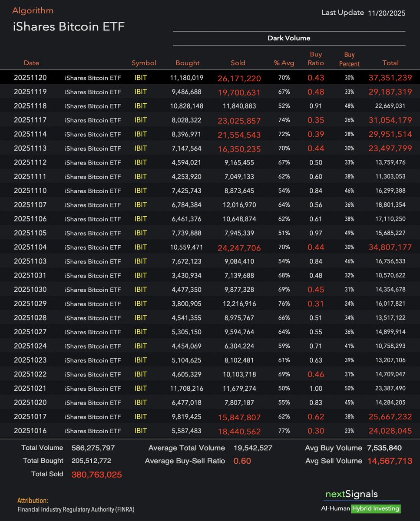Select the bought value 10,828,148
This screenshot has height=521, width=420.
tap(187, 106)
